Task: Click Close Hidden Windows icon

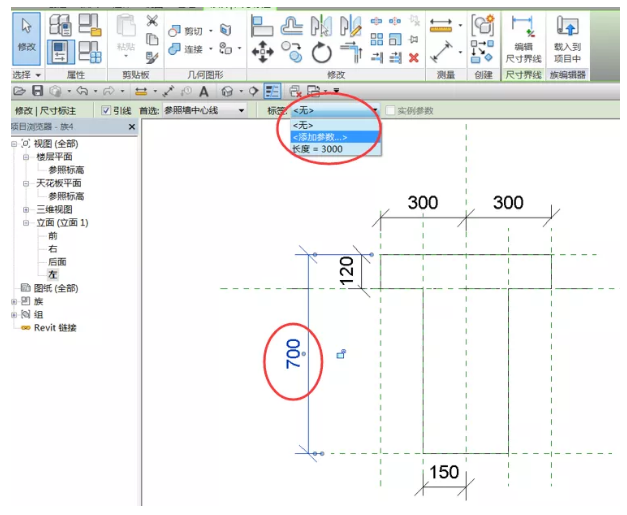Action: (x=295, y=92)
